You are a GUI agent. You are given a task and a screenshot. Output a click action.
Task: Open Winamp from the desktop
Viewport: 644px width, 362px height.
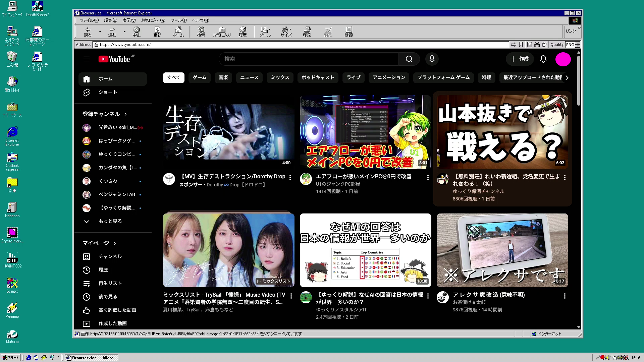pyautogui.click(x=12, y=310)
